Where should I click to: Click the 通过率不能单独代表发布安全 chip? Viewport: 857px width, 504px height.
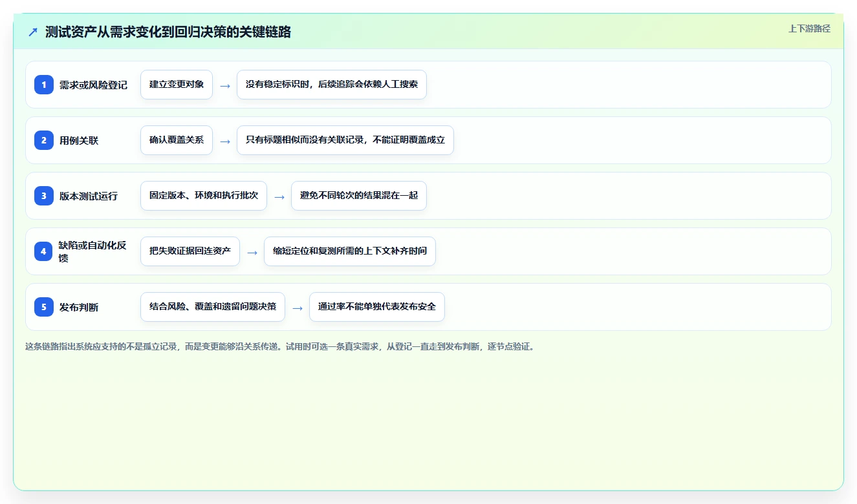377,307
